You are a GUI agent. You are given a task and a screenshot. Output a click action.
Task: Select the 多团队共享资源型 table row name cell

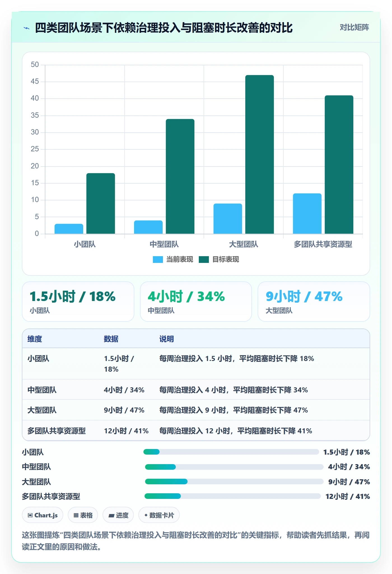[57, 431]
